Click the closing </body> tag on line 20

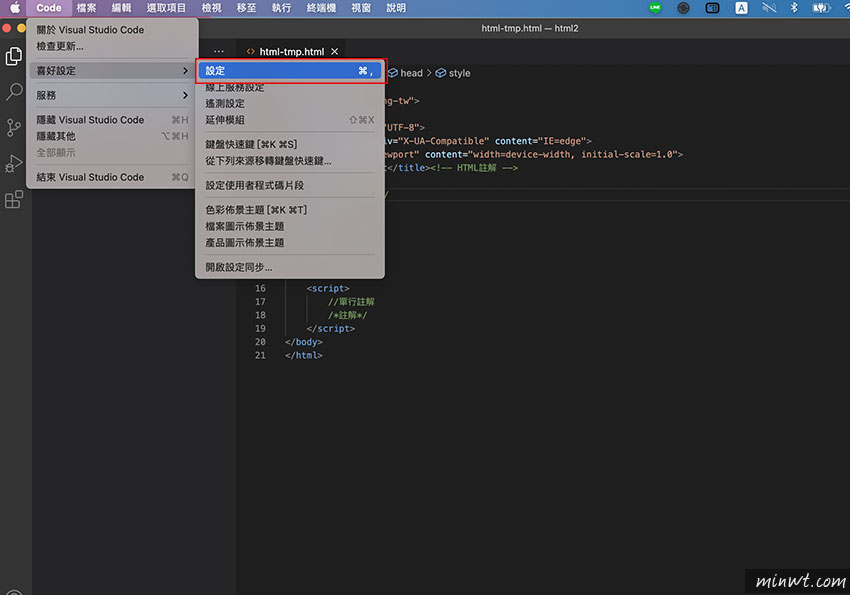[304, 342]
